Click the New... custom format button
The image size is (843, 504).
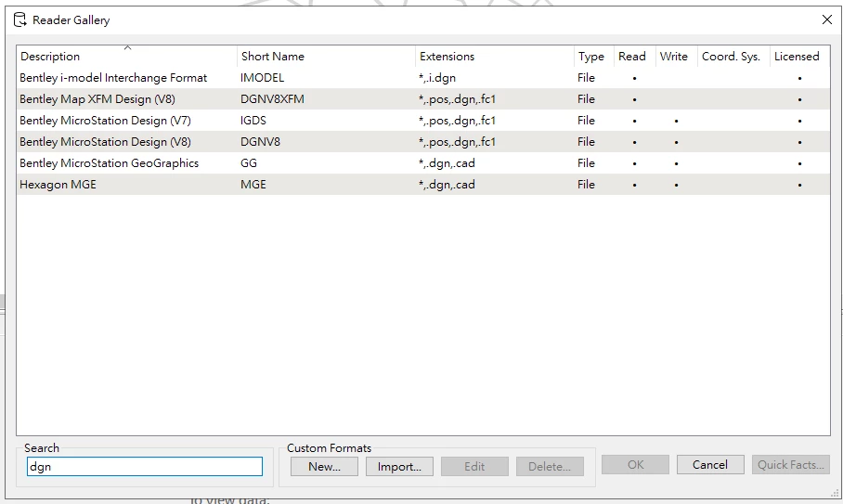[x=324, y=466]
